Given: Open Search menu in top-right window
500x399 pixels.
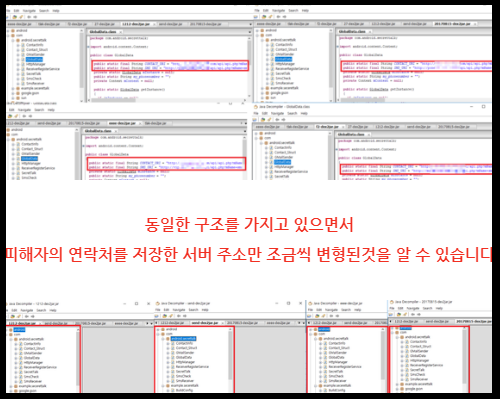Looking at the screenshot, I should coord(293,11).
